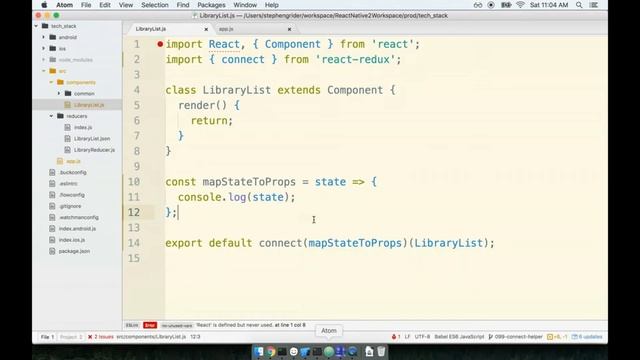
Task: Expand the android folder
Action: point(44,37)
